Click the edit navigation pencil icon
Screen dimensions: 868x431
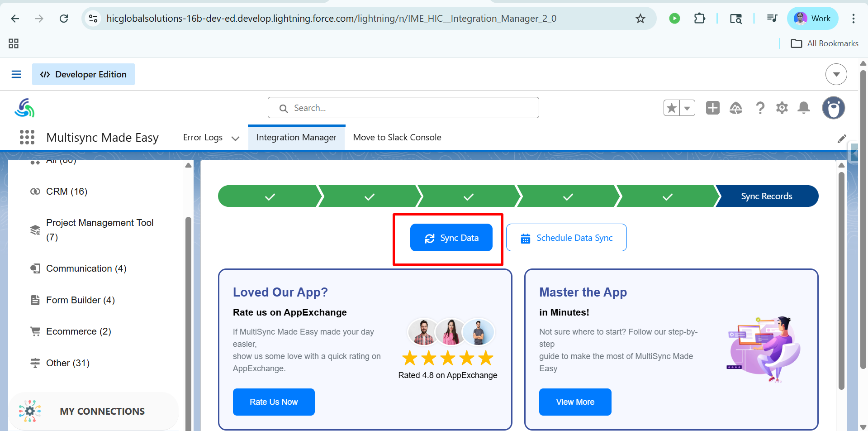841,139
